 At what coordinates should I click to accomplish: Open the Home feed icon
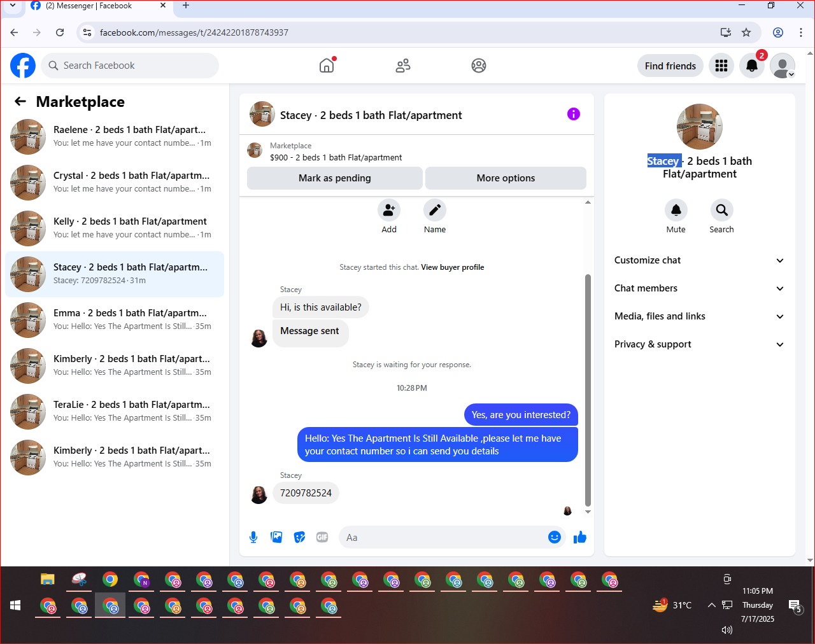(327, 65)
